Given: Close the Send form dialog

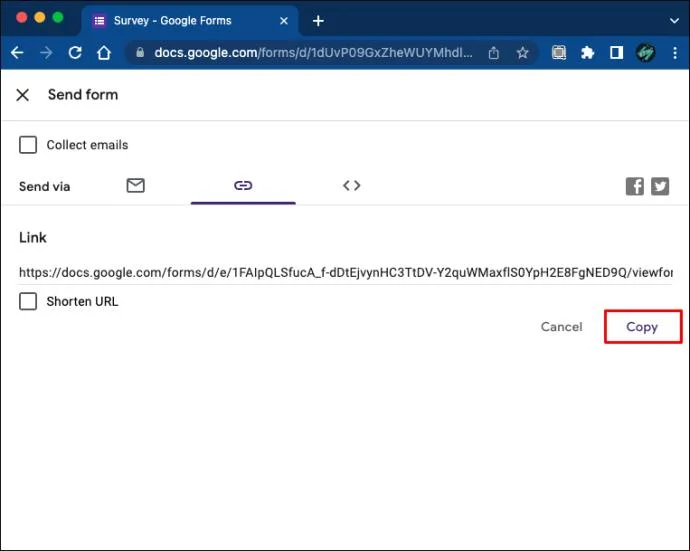Looking at the screenshot, I should [x=22, y=95].
